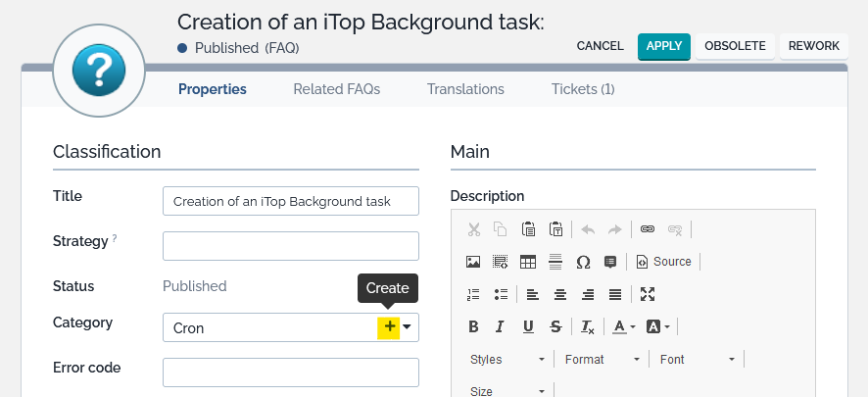Toggle italic formatting
Image resolution: width=868 pixels, height=397 pixels.
pyautogui.click(x=501, y=326)
